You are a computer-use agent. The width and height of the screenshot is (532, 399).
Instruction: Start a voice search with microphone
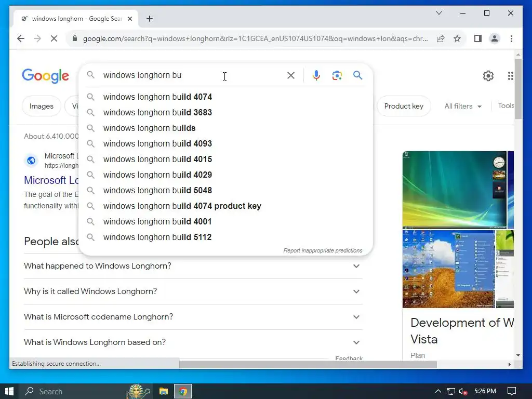click(316, 75)
